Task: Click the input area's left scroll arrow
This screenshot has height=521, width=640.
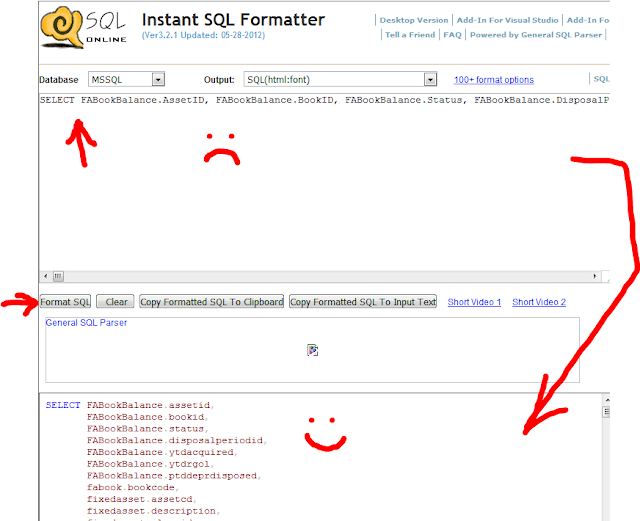Action: pyautogui.click(x=45, y=276)
